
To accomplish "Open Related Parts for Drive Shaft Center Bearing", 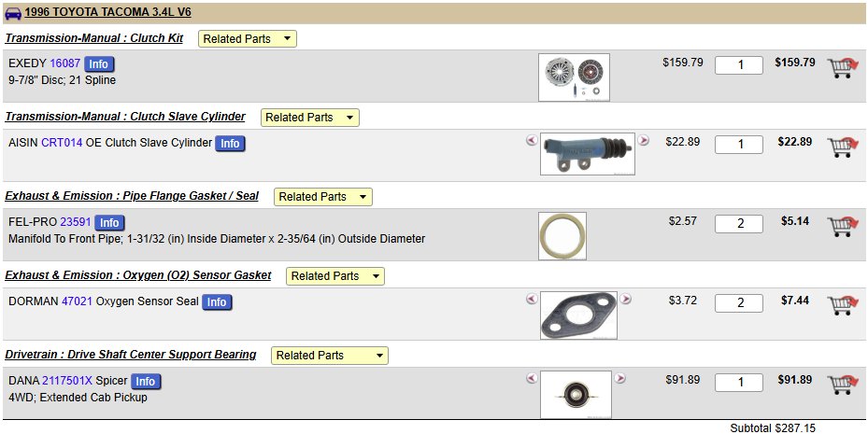I will (330, 356).
